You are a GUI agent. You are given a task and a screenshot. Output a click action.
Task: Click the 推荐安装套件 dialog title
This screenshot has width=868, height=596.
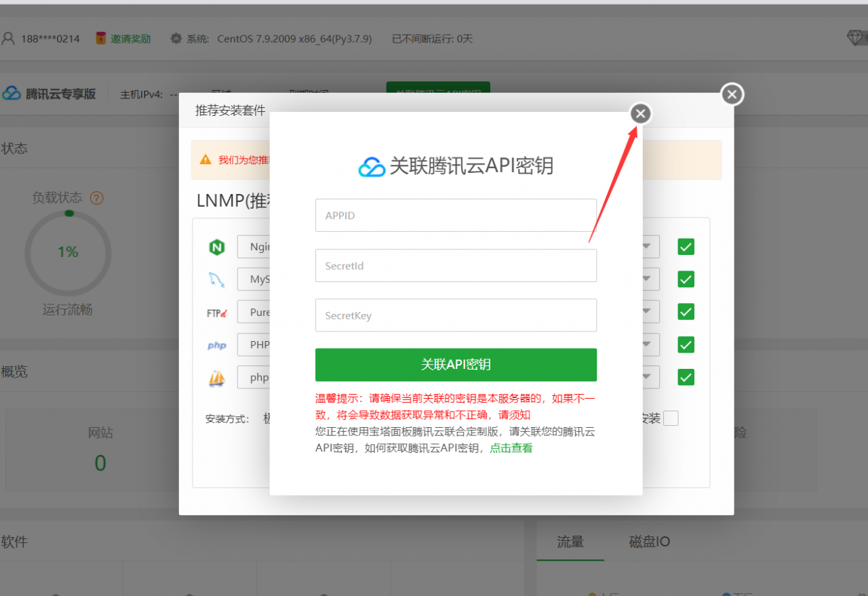click(x=231, y=111)
